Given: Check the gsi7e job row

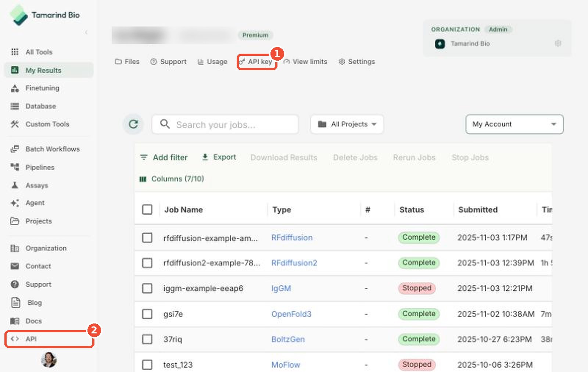Looking at the screenshot, I should coord(147,314).
